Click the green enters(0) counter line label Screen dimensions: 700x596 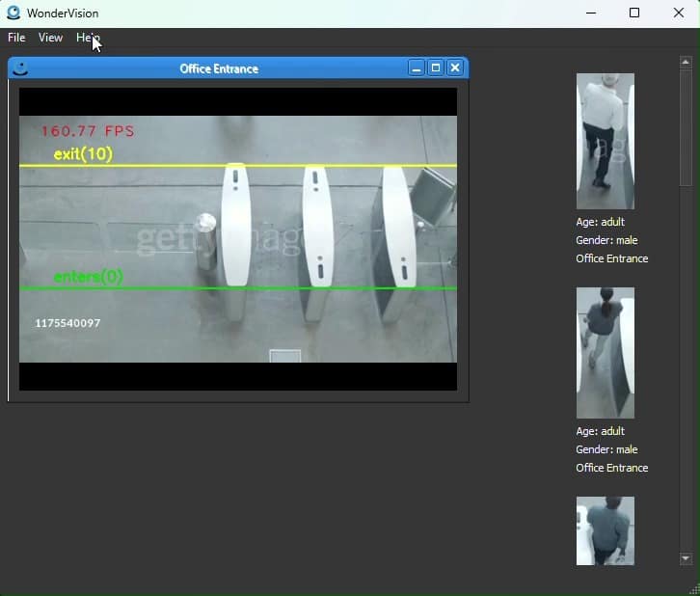(89, 277)
